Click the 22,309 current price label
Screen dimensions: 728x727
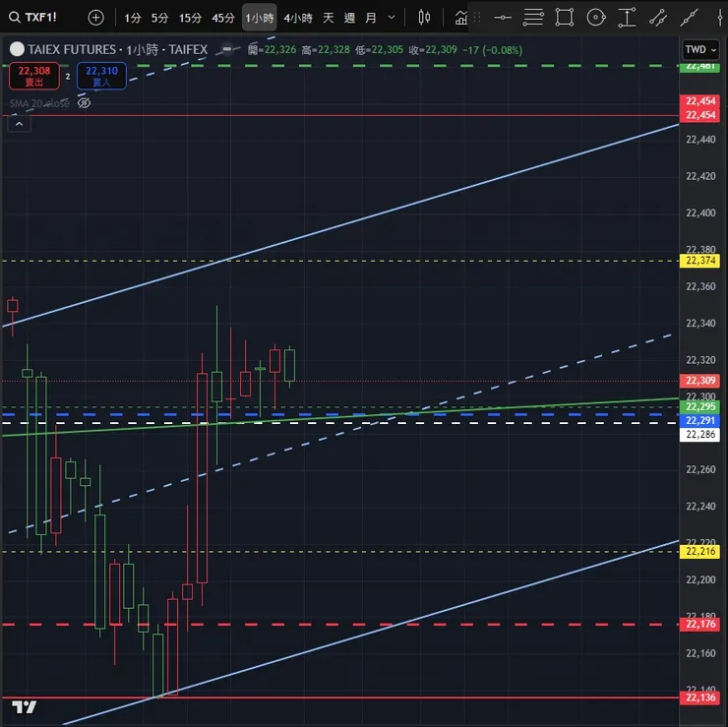pyautogui.click(x=700, y=381)
